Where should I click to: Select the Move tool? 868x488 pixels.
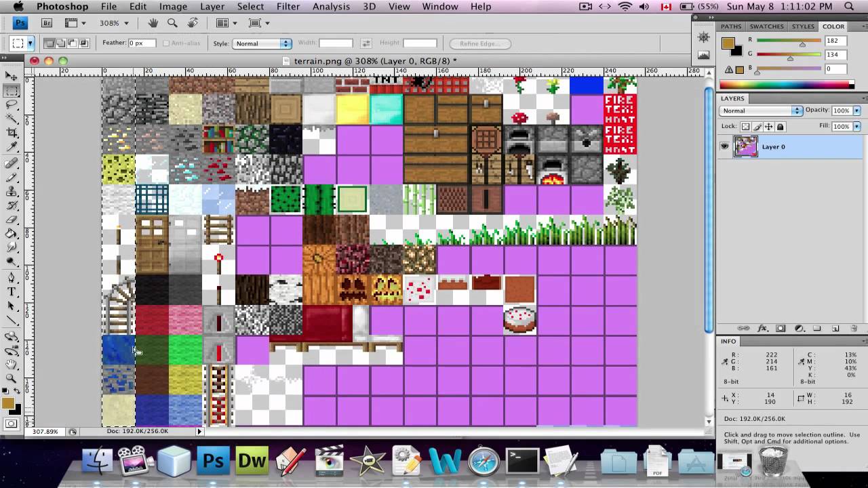[12, 76]
